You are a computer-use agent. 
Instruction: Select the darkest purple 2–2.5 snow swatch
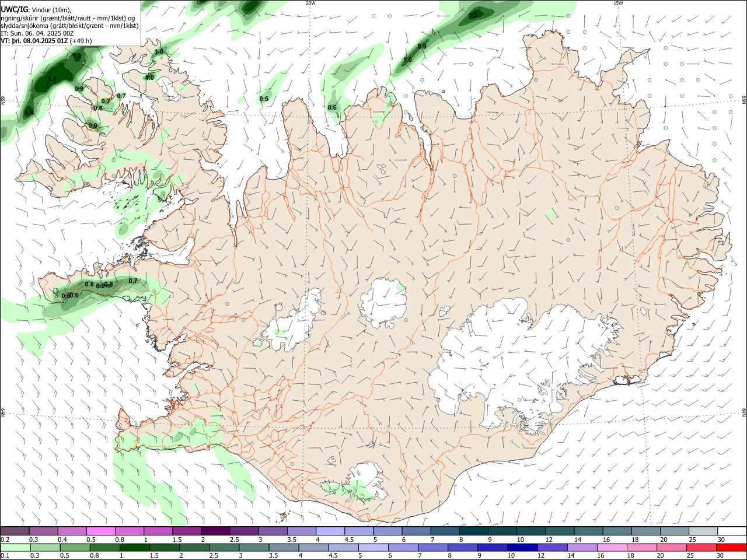[215, 531]
